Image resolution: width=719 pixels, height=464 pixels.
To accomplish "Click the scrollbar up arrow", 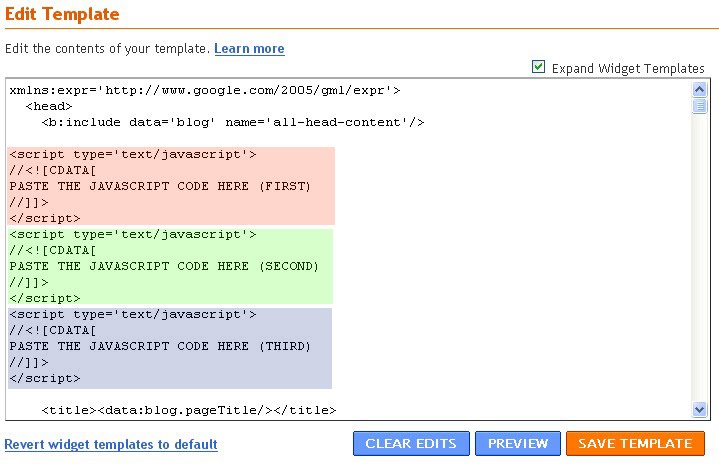I will 700,89.
